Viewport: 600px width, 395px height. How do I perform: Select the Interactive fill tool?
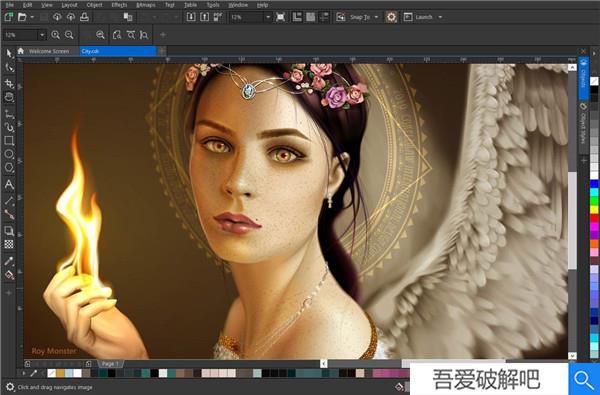point(9,275)
